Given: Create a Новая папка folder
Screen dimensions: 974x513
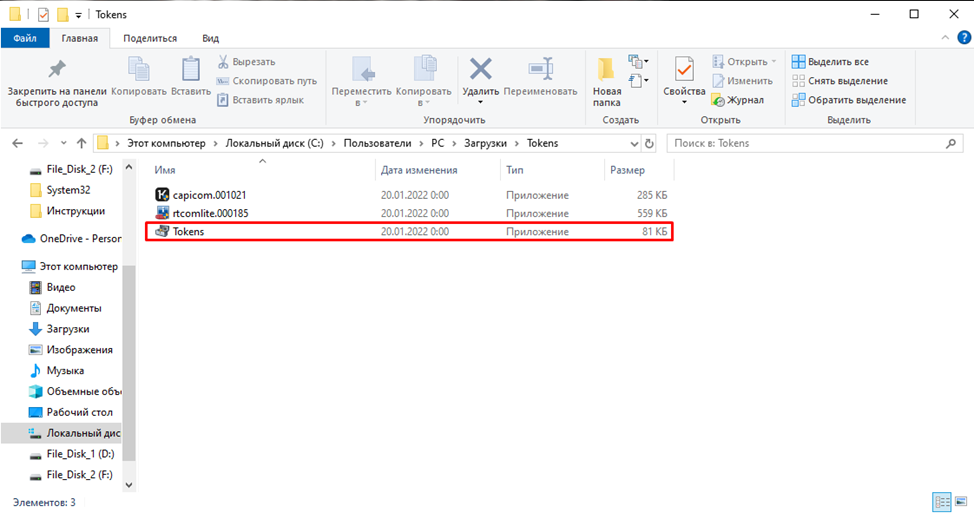Looking at the screenshot, I should point(606,69).
